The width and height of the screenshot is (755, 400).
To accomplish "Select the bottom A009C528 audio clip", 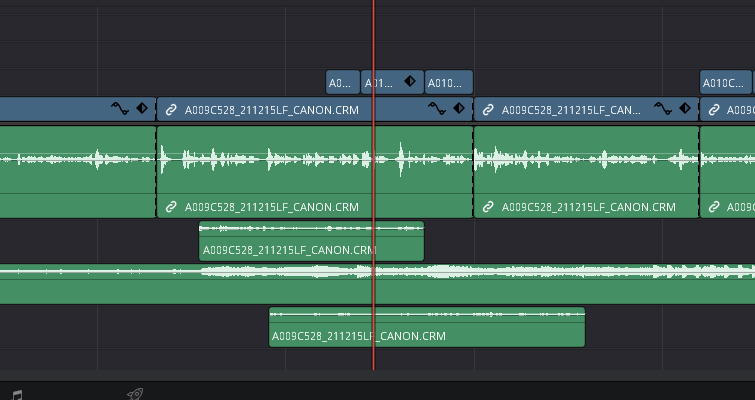I will pyautogui.click(x=426, y=328).
